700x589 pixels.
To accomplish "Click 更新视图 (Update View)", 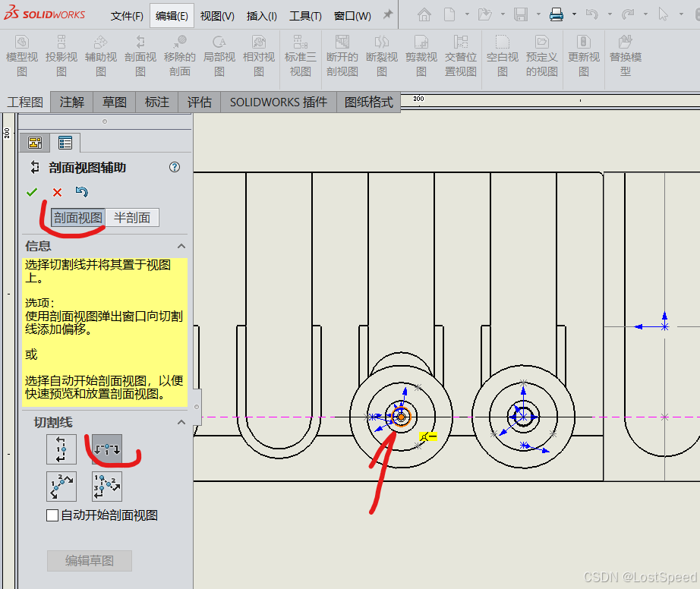I will [584, 56].
